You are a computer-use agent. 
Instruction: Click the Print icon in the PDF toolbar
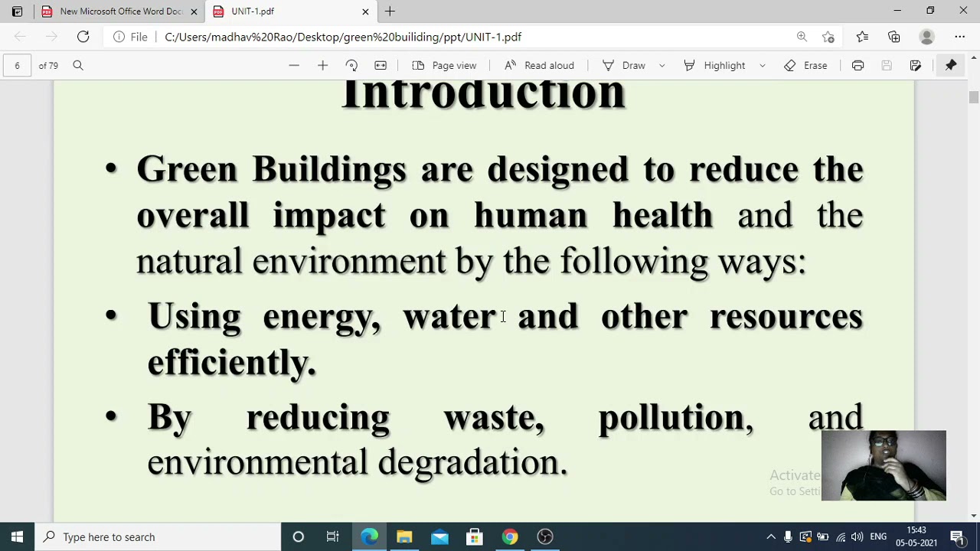(857, 65)
